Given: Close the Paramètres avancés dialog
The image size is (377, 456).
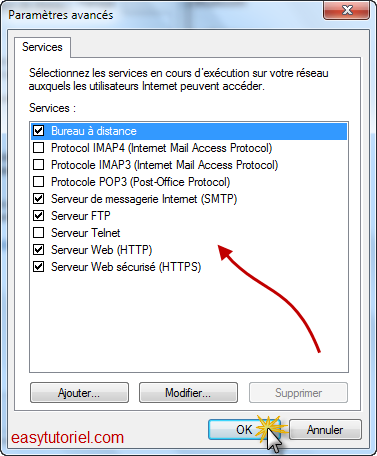Looking at the screenshot, I should (x=347, y=10).
